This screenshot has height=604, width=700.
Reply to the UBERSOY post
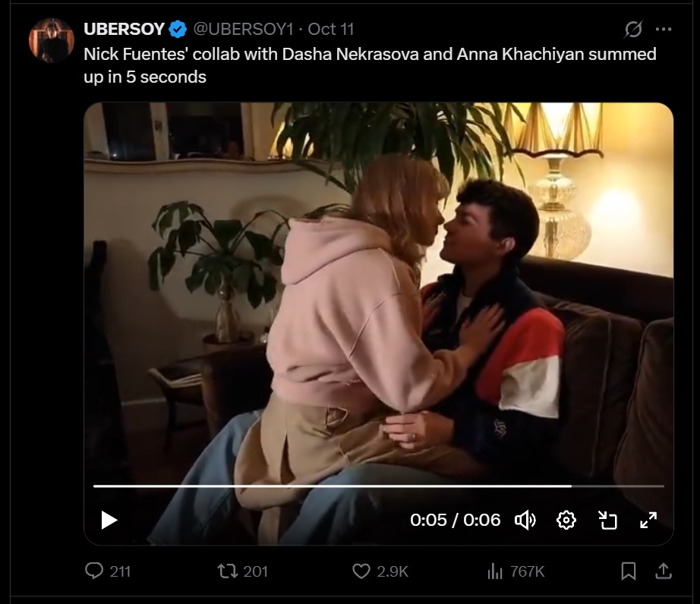[x=108, y=571]
